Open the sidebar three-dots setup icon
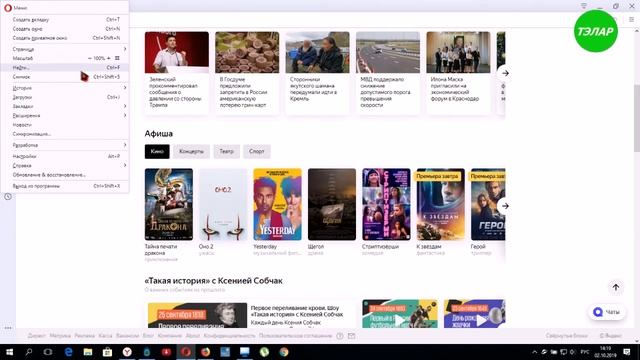This screenshot has width=640, height=360. pos(8,327)
